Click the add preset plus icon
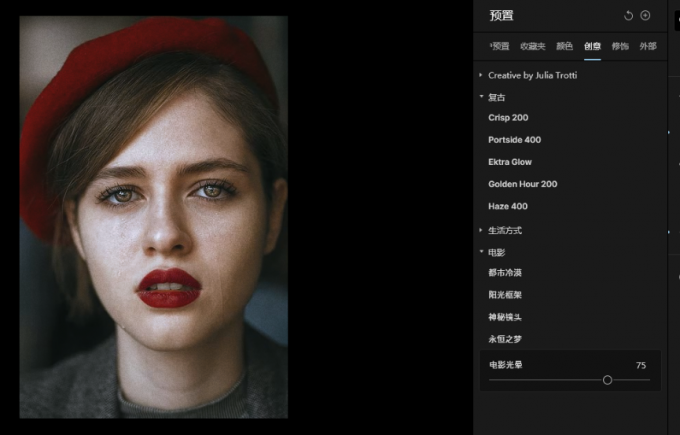 point(645,16)
